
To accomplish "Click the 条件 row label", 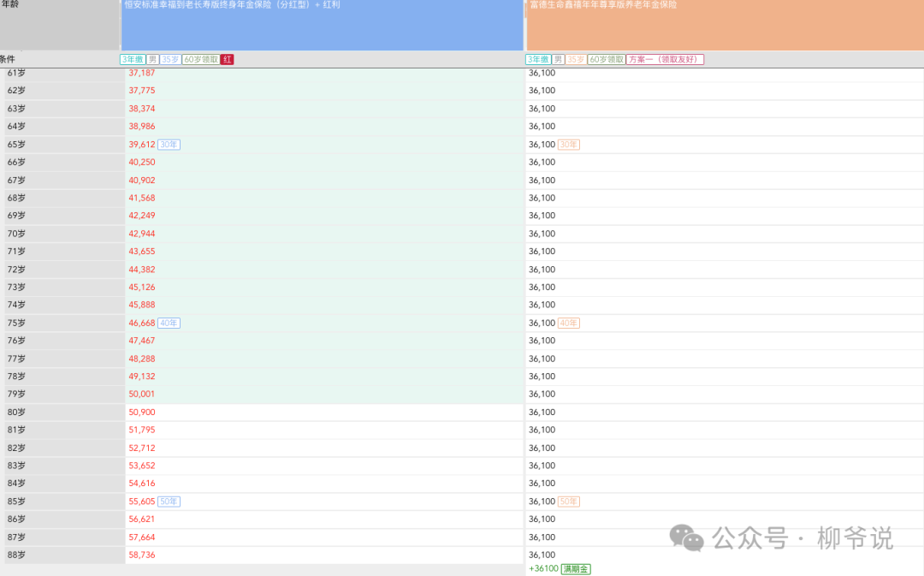I will point(8,59).
